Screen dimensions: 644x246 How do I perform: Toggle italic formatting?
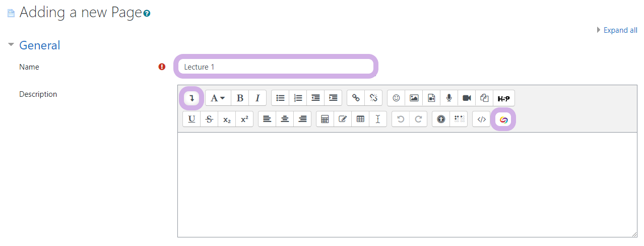coord(257,98)
